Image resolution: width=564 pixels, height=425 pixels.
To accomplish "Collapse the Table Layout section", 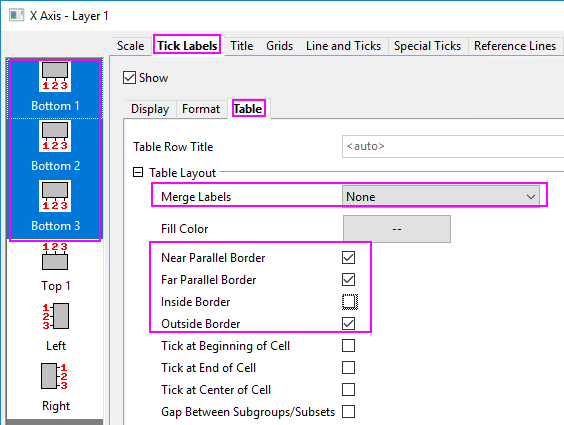I will coord(138,173).
